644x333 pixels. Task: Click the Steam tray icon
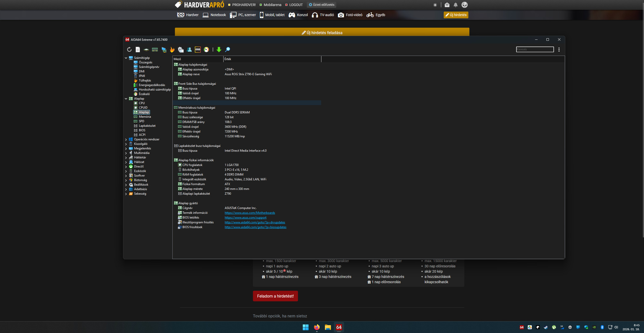click(546, 327)
